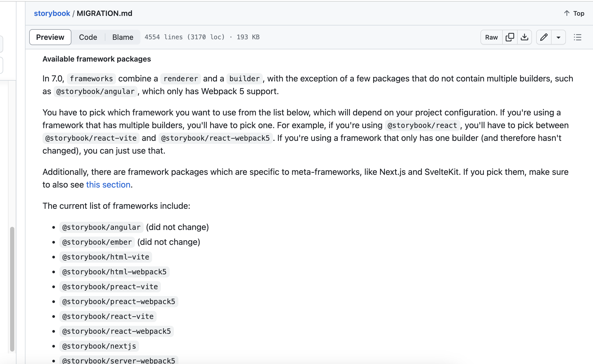This screenshot has width=593, height=364.
Task: Copy raw file contents icon
Action: 510,37
